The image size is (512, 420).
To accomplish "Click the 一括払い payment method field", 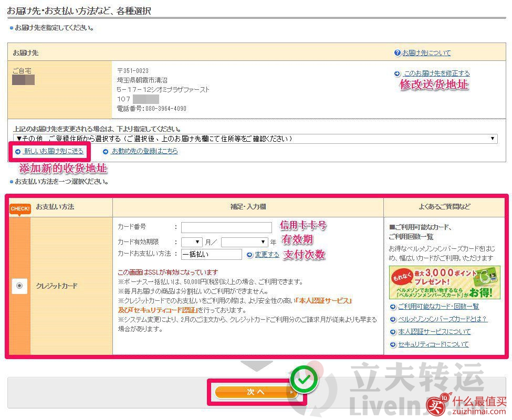I will (212, 254).
